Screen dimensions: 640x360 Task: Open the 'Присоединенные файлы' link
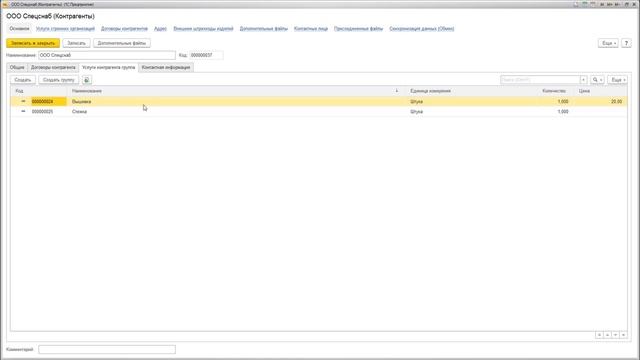tap(358, 29)
